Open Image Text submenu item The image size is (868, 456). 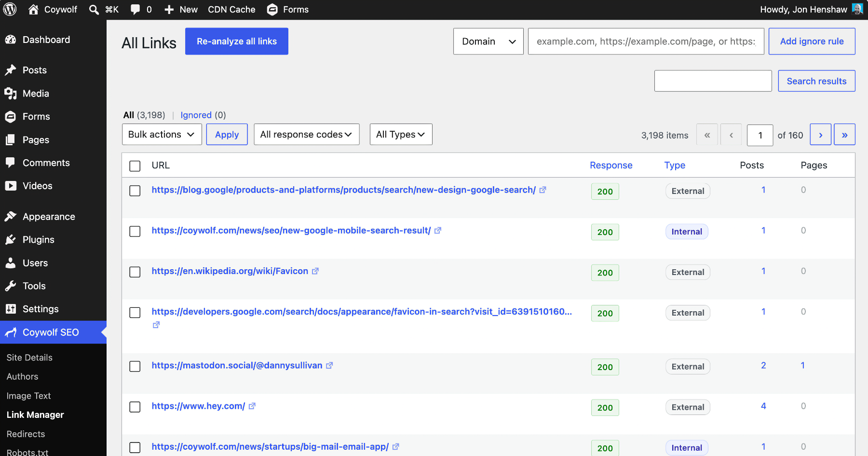(28, 396)
